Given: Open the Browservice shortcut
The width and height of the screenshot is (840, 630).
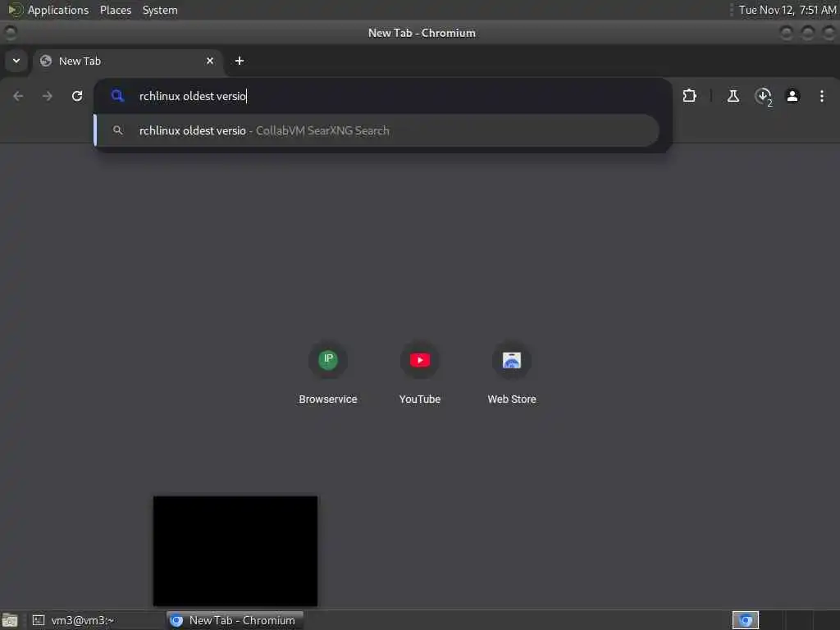Looking at the screenshot, I should pos(328,373).
